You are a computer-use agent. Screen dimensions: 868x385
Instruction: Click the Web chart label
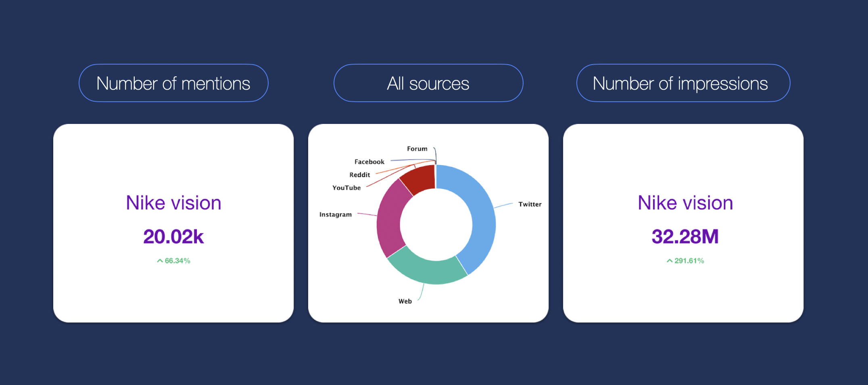click(x=405, y=301)
